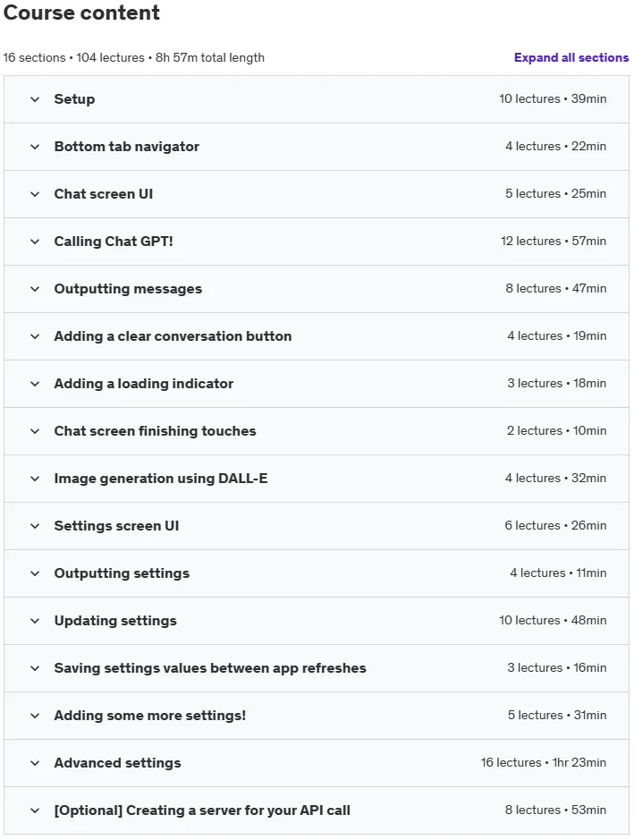Open Saving settings values between app refreshes
634x840 pixels.
(210, 668)
